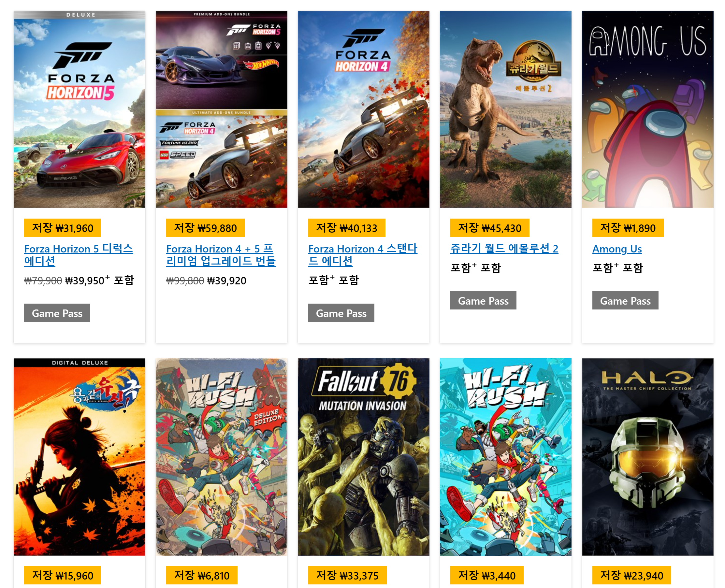This screenshot has width=725, height=588.
Task: Open the standard Hi-Fi Rush cover art
Action: point(505,457)
